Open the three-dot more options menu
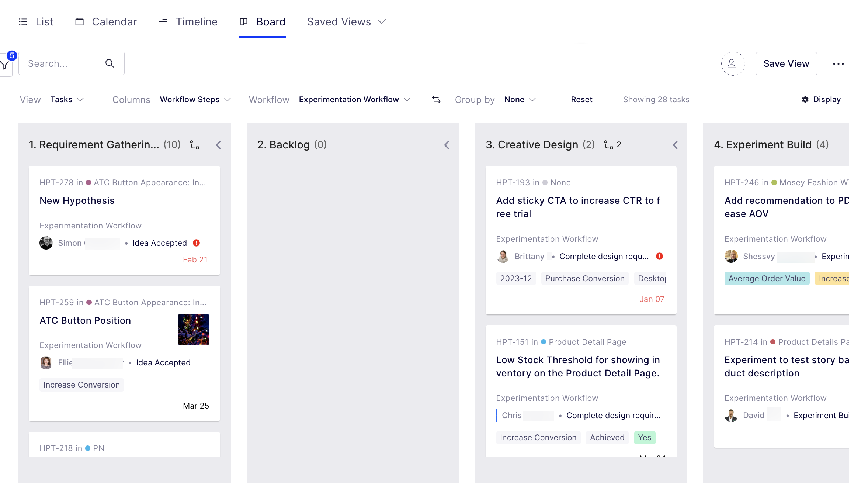 pos(838,64)
